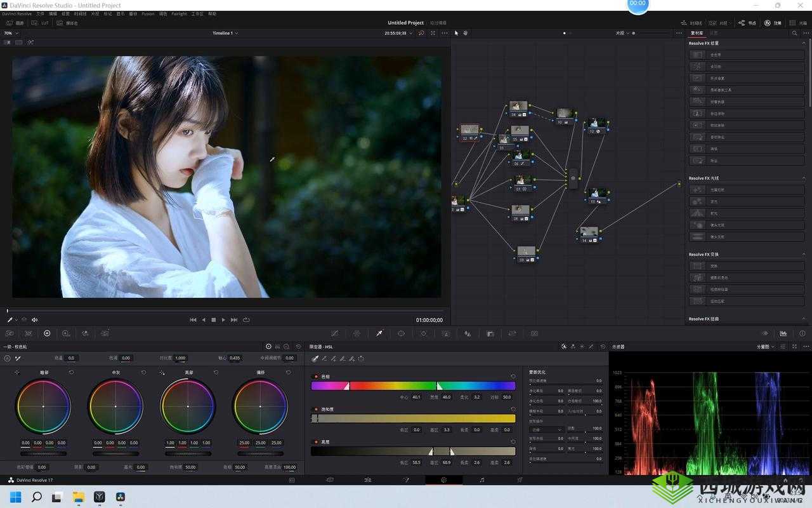The height and width of the screenshot is (508, 812).
Task: Open the Fairlight menu in the menu bar
Action: point(179,13)
